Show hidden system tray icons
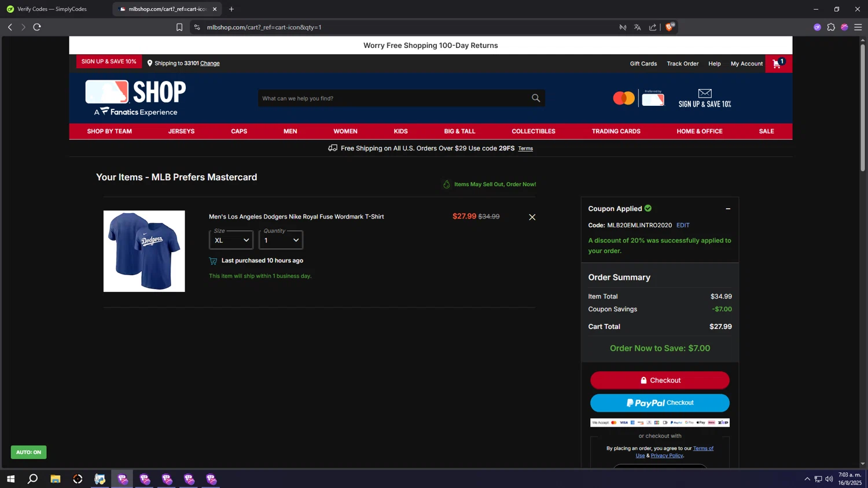 point(807,479)
